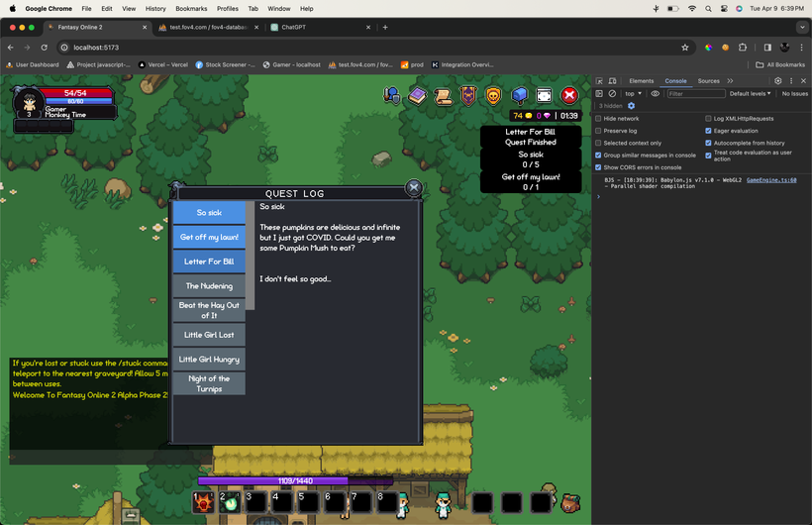This screenshot has height=525, width=812.
Task: Open the quest scroll icon
Action: [443, 96]
